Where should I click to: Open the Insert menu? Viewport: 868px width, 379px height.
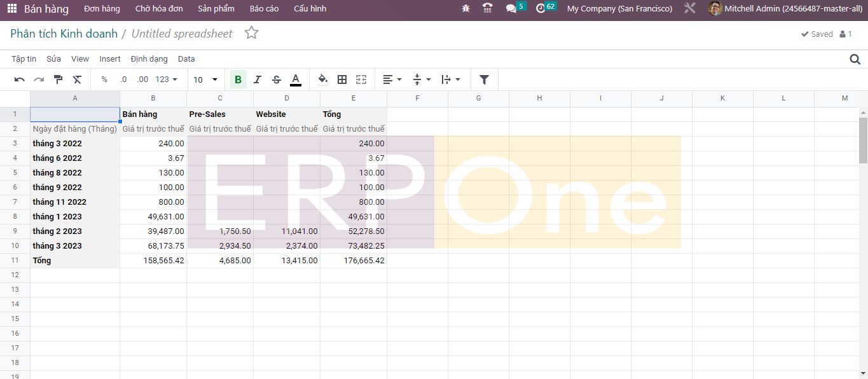click(x=109, y=59)
